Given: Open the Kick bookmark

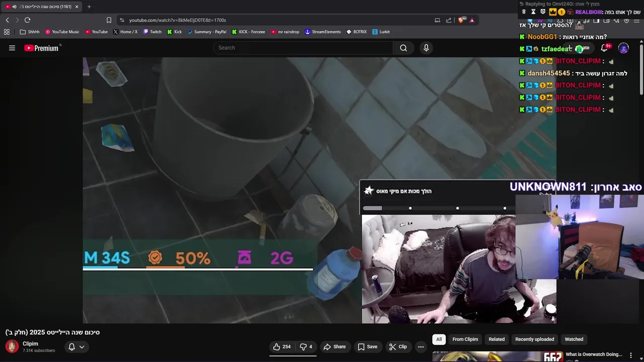Looking at the screenshot, I should [x=174, y=32].
